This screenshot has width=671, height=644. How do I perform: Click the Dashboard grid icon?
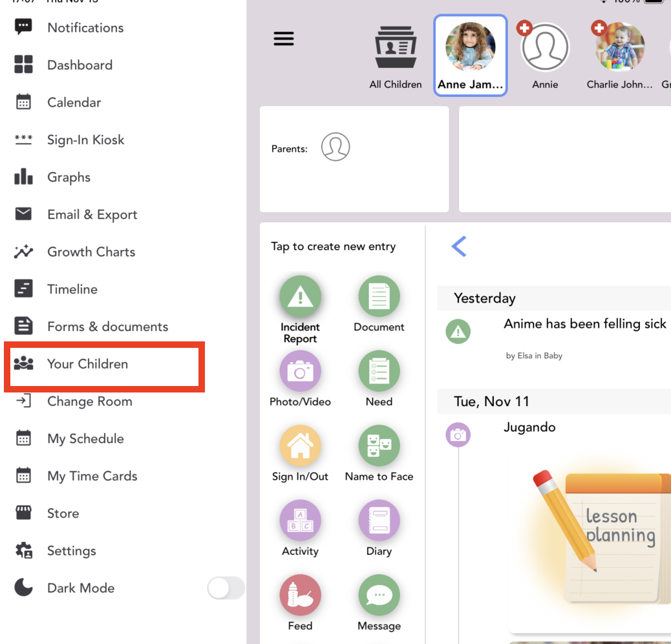(23, 65)
